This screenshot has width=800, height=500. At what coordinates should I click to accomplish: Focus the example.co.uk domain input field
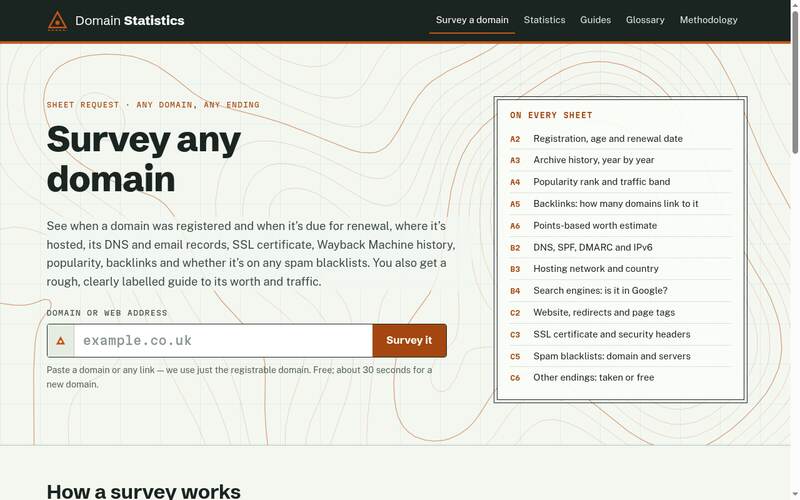[x=223, y=341]
